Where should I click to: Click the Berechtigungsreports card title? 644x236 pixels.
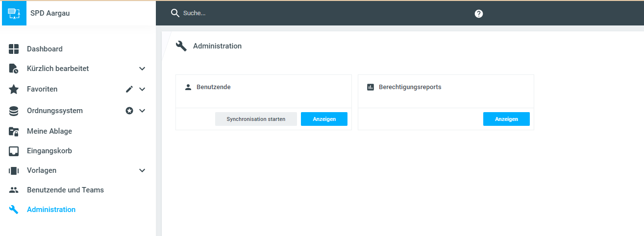coord(410,87)
